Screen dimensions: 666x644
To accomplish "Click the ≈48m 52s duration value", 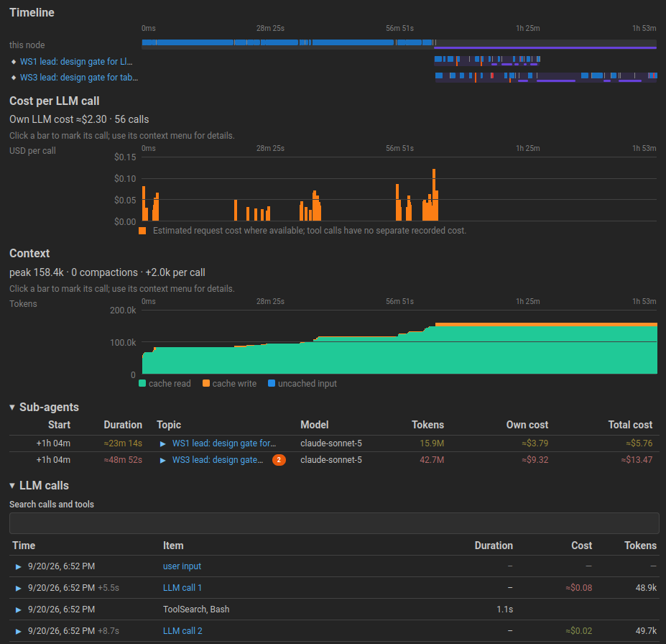I will click(123, 459).
